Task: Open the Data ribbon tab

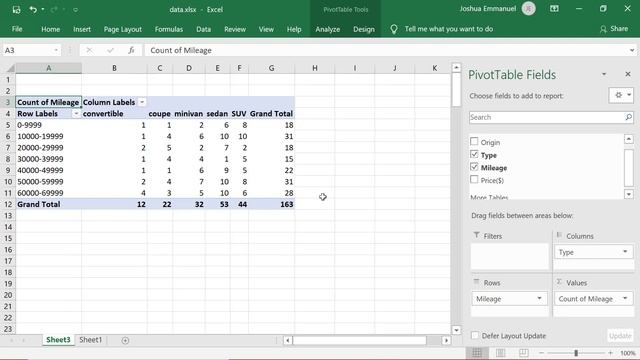Action: [x=203, y=29]
